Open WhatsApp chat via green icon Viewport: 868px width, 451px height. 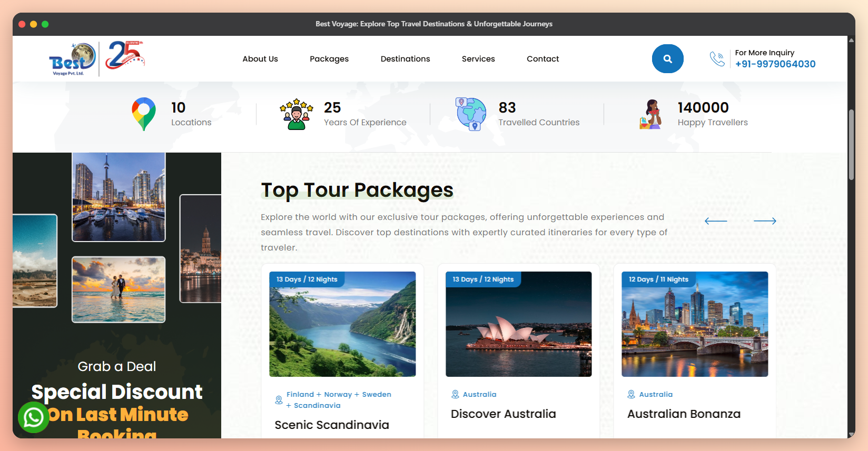[x=34, y=418]
